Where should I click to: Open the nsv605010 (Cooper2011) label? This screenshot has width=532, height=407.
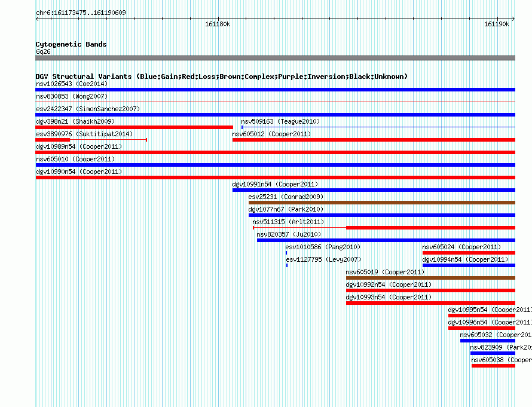(x=75, y=159)
